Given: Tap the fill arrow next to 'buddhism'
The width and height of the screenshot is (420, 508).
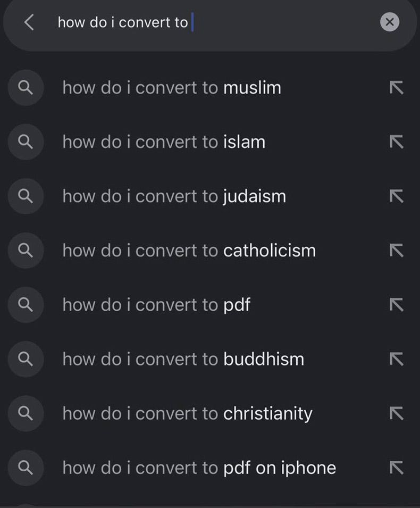Looking at the screenshot, I should coord(396,359).
